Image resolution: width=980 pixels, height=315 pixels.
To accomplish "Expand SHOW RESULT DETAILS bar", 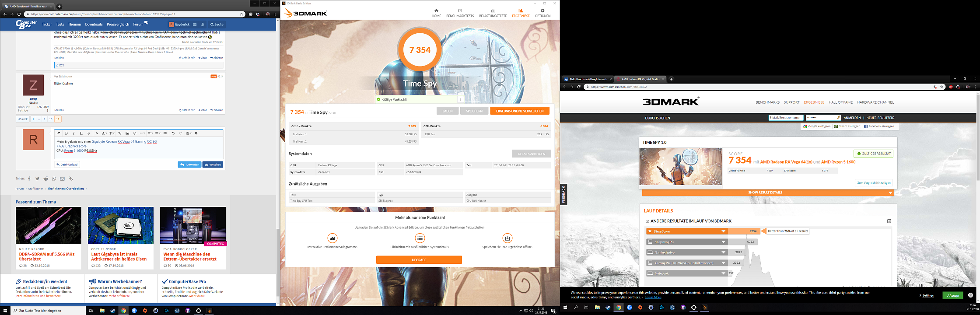I will (x=768, y=192).
